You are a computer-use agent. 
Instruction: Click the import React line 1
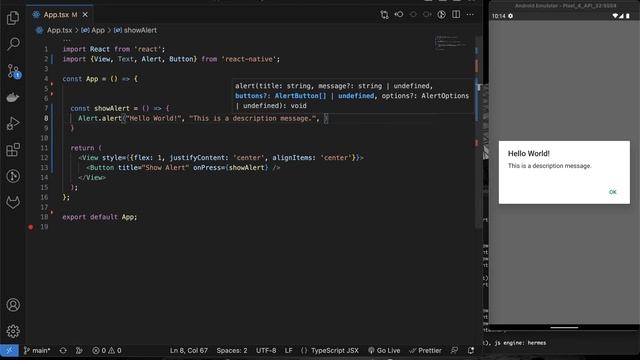(113, 49)
